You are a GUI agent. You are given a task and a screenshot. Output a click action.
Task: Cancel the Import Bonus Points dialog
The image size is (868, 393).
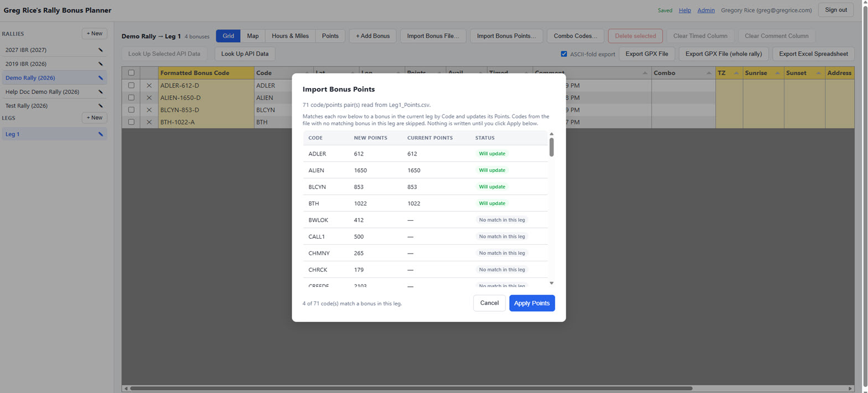tap(489, 303)
